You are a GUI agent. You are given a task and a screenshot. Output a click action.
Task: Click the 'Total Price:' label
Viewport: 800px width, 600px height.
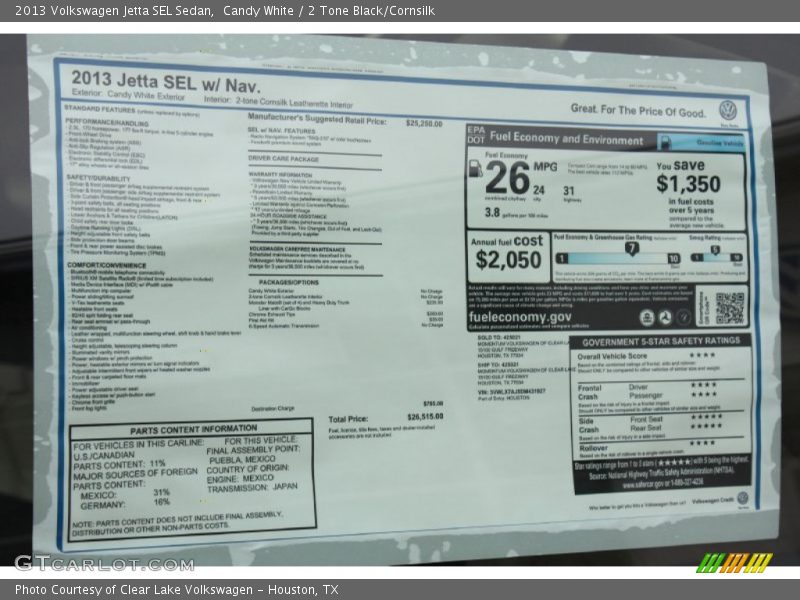(x=348, y=419)
